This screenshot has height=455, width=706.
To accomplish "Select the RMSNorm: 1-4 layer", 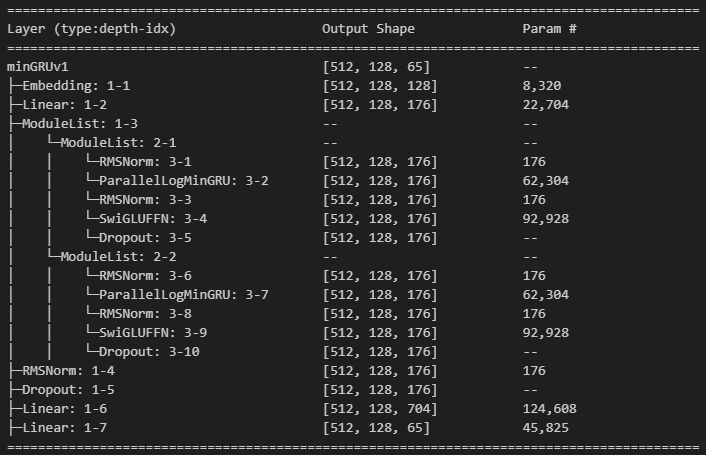I will coord(68,370).
